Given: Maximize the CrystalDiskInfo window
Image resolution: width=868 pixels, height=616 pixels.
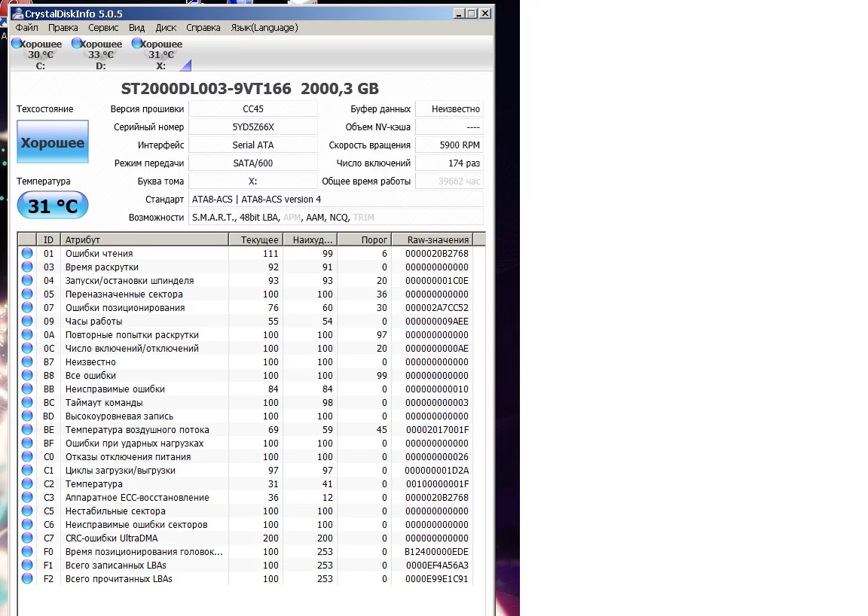Looking at the screenshot, I should (x=472, y=14).
